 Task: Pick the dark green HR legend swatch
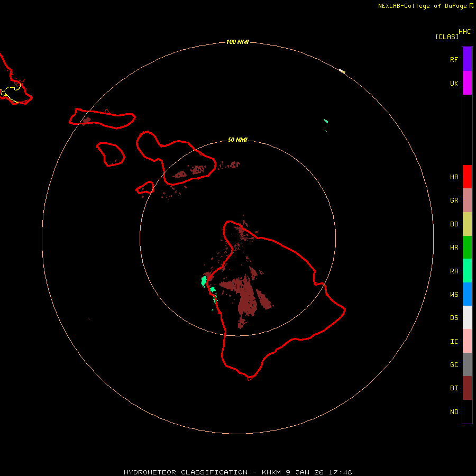pyautogui.click(x=467, y=248)
